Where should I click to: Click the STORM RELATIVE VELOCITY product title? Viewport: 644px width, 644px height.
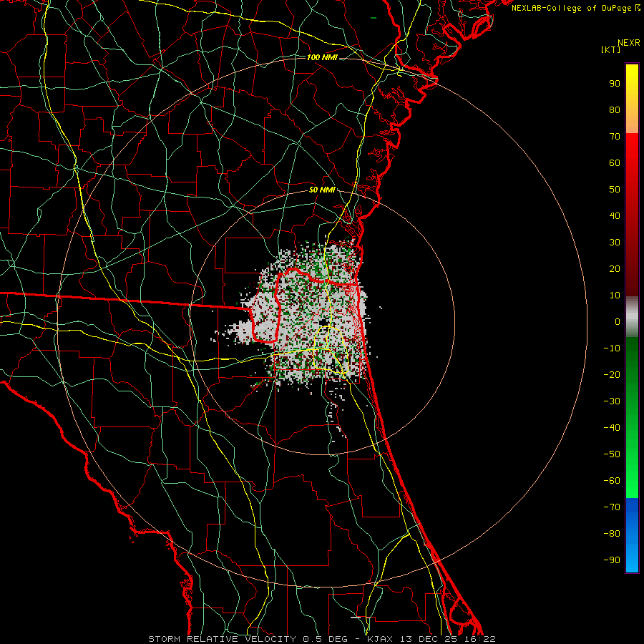[x=222, y=639]
